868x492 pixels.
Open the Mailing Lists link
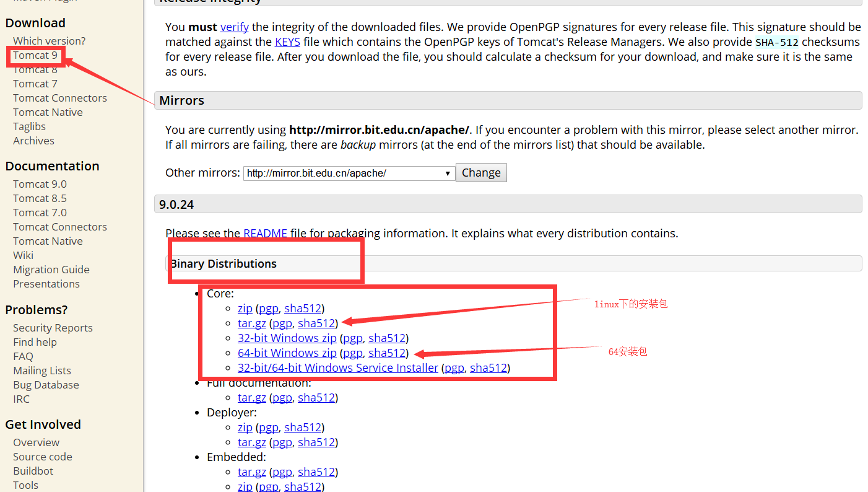[42, 371]
